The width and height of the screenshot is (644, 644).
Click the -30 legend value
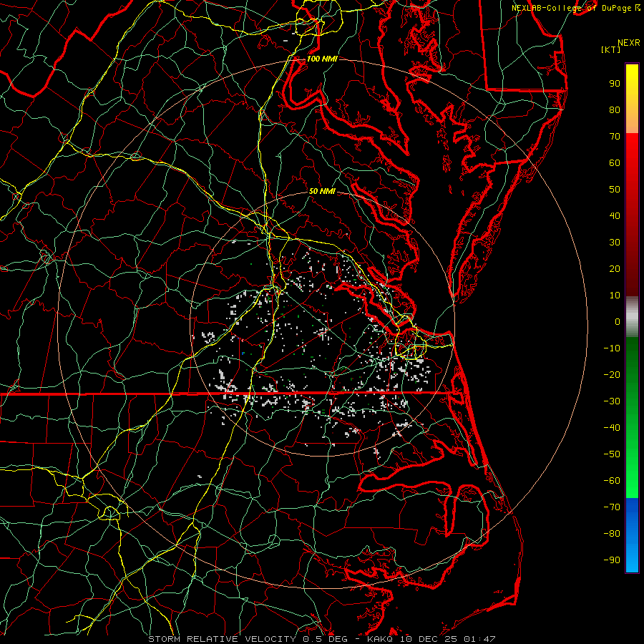point(612,401)
